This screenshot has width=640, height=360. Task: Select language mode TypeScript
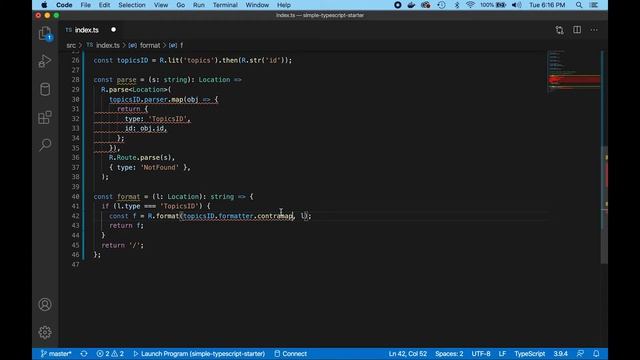[529, 354]
